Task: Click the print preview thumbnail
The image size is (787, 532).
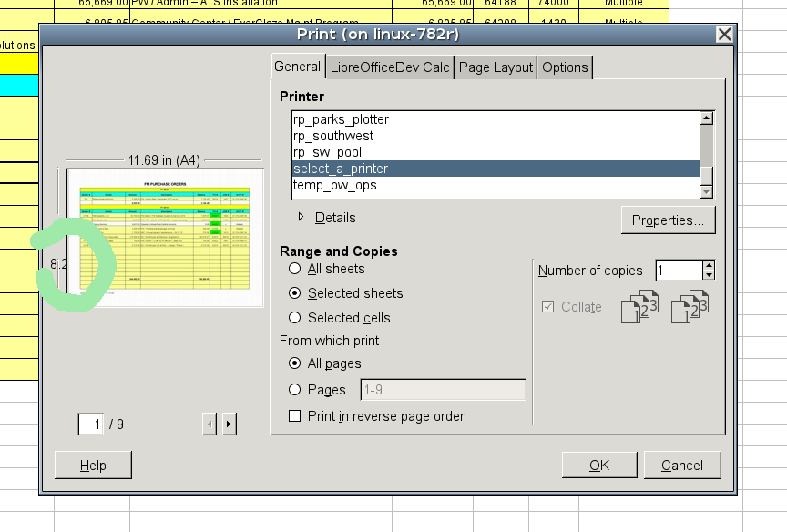Action: [x=165, y=238]
